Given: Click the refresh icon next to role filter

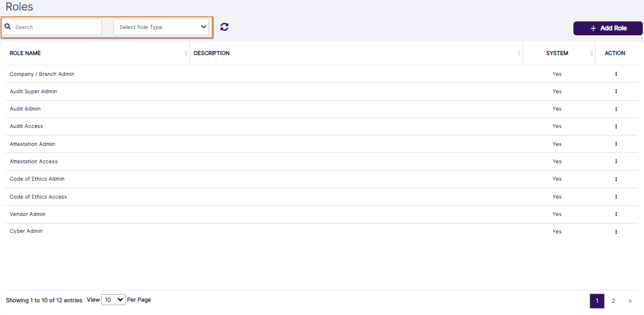Looking at the screenshot, I should point(225,27).
